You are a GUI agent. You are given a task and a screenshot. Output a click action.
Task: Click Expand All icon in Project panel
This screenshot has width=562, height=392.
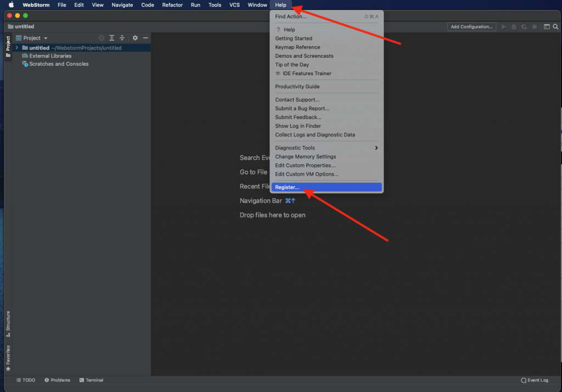click(x=112, y=38)
